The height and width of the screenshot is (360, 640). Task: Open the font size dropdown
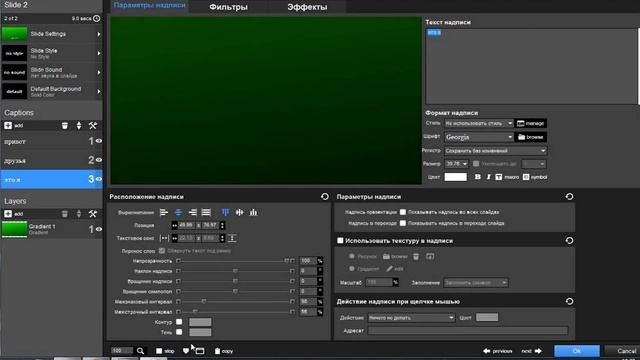click(456, 164)
